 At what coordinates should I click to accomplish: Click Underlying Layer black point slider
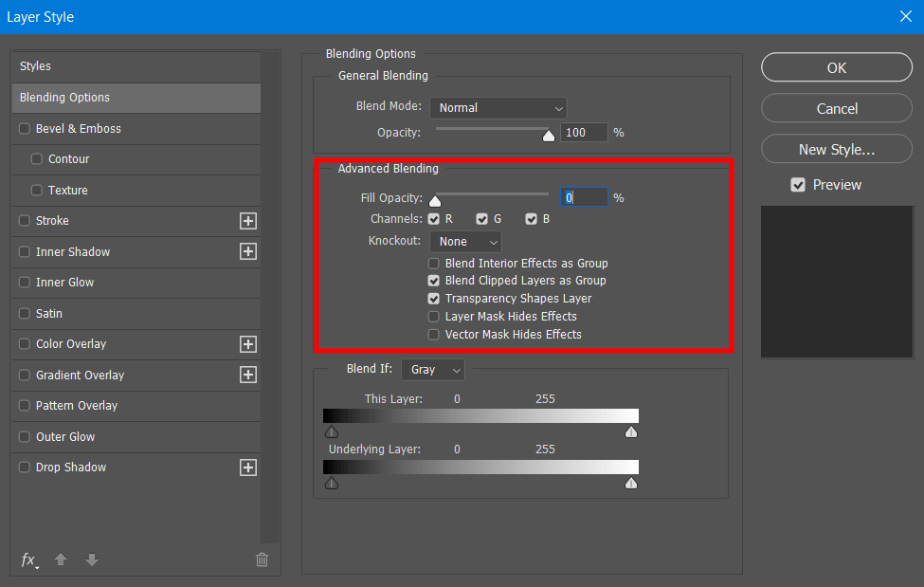pyautogui.click(x=332, y=484)
